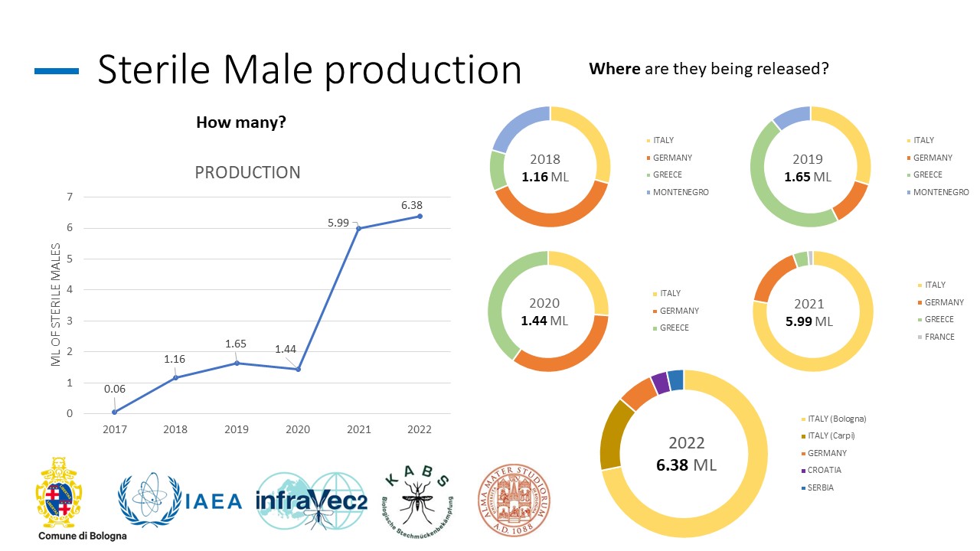The height and width of the screenshot is (551, 980).
Task: Select the Sterile Male production slide title
Action: 309,70
